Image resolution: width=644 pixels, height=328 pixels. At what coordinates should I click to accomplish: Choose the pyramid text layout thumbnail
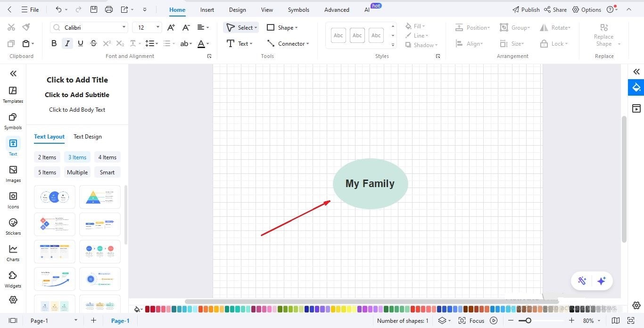(100, 197)
